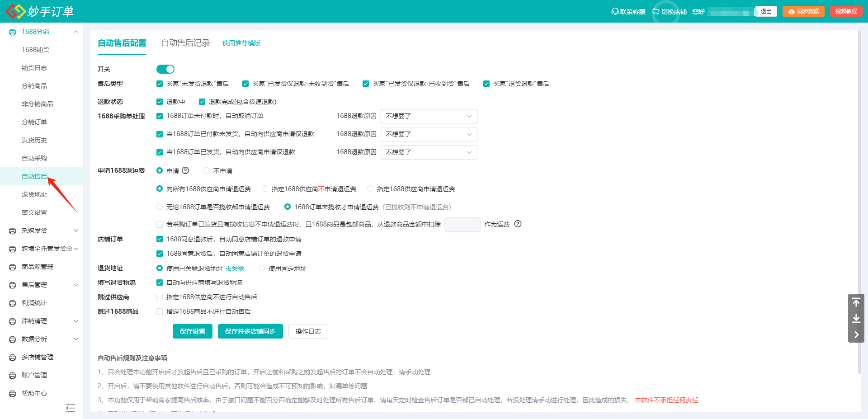Open the 自动售后配置 tab

(122, 43)
